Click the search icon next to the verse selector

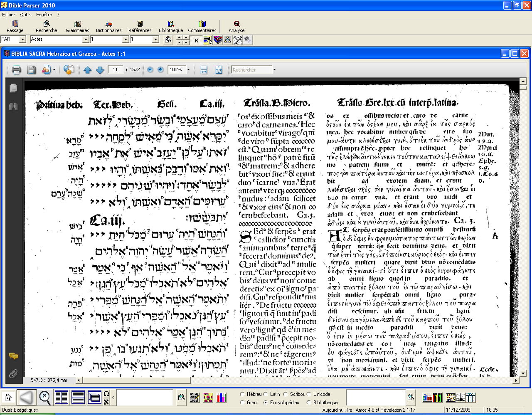coord(168,40)
